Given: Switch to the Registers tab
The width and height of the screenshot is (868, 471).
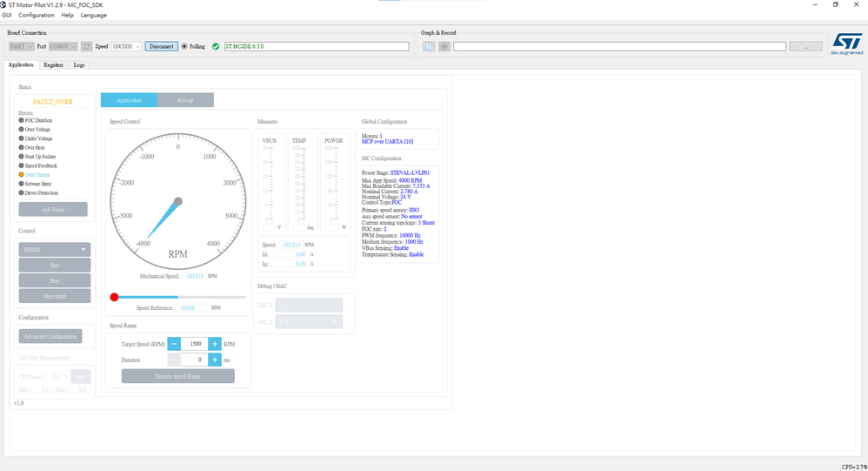Looking at the screenshot, I should tap(53, 64).
